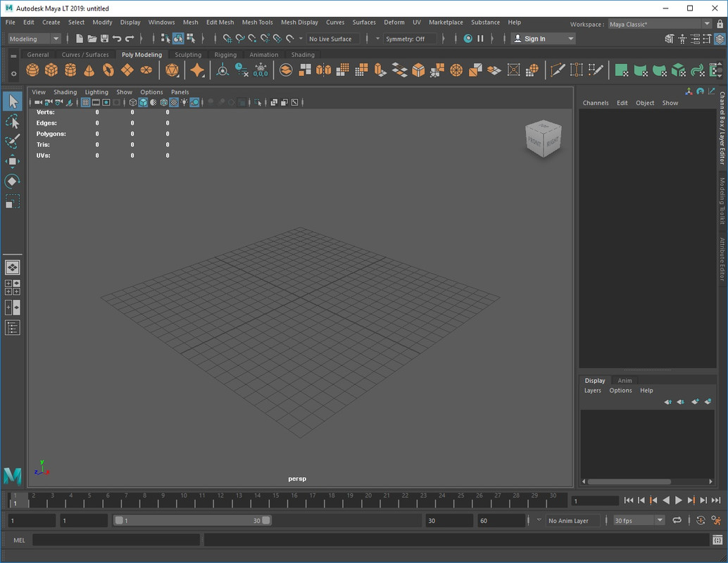Click the polygon torus shelf icon
The height and width of the screenshot is (563, 728).
pyautogui.click(x=108, y=70)
